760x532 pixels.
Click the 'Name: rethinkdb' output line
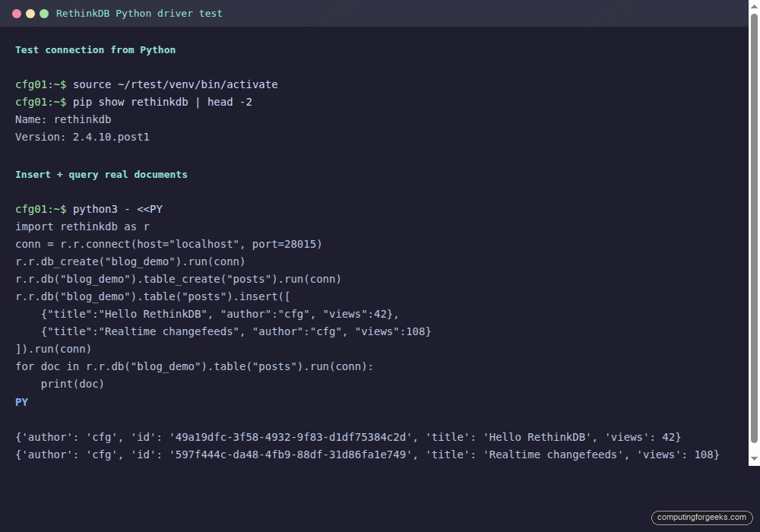[x=63, y=119]
